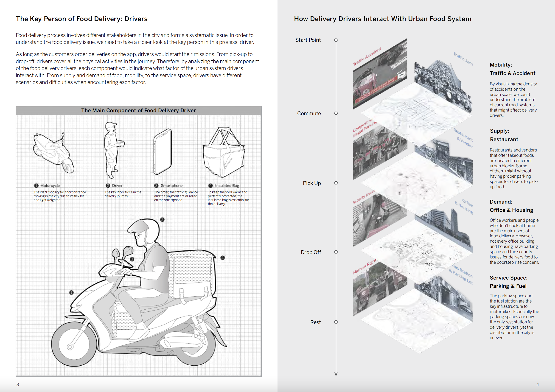Click the Drop Off timeline node
Image resolution: width=555 pixels, height=392 pixels.
[336, 252]
